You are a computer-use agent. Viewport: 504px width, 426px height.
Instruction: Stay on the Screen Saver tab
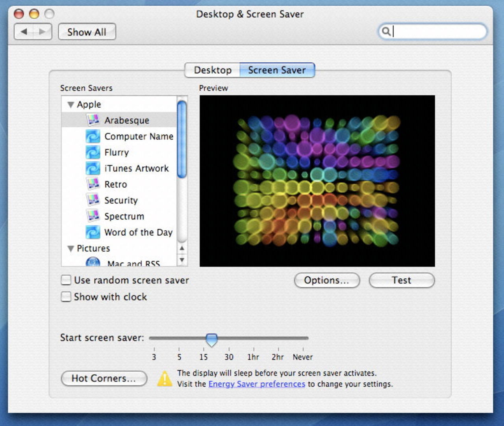pos(277,70)
